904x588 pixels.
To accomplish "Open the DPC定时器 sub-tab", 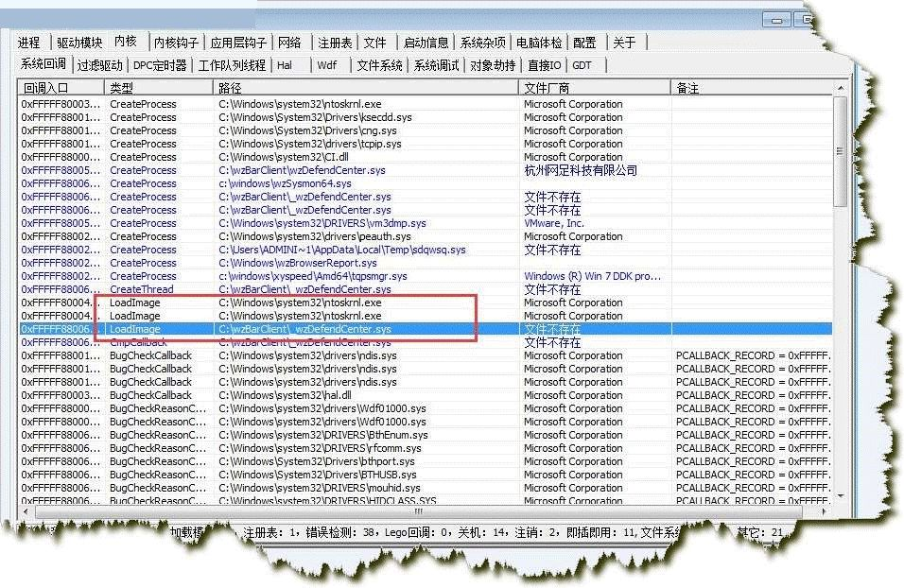I will (x=160, y=65).
